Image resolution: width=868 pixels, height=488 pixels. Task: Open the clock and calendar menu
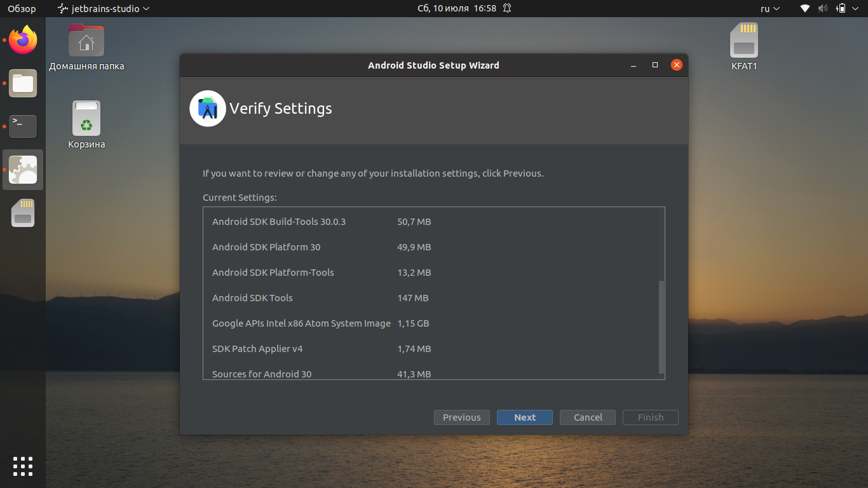(457, 8)
